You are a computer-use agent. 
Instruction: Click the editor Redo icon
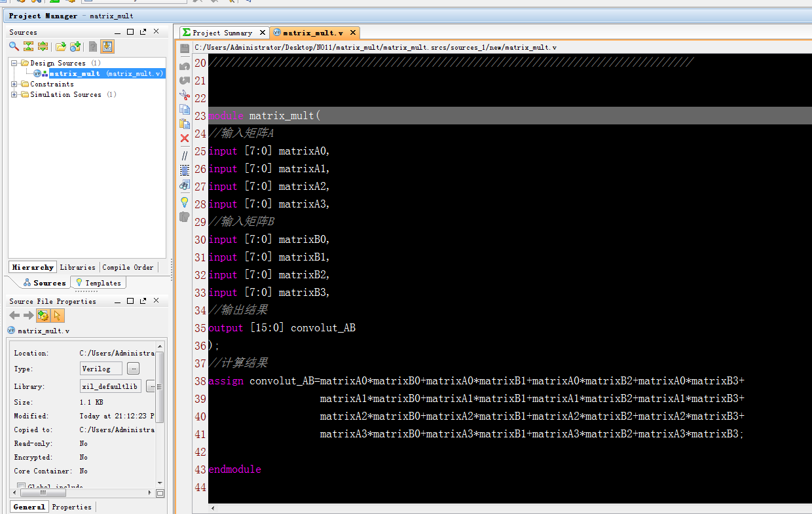(185, 80)
